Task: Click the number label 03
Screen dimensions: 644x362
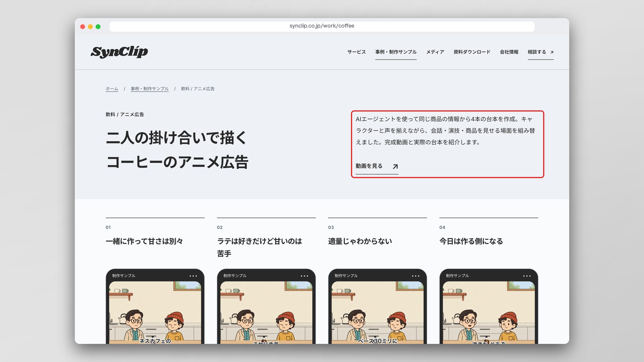Action: click(331, 228)
